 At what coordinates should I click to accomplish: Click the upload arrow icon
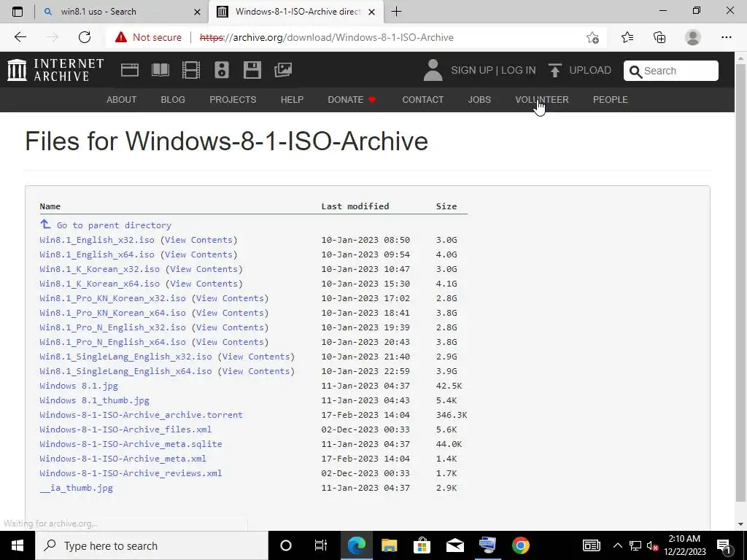(x=554, y=71)
